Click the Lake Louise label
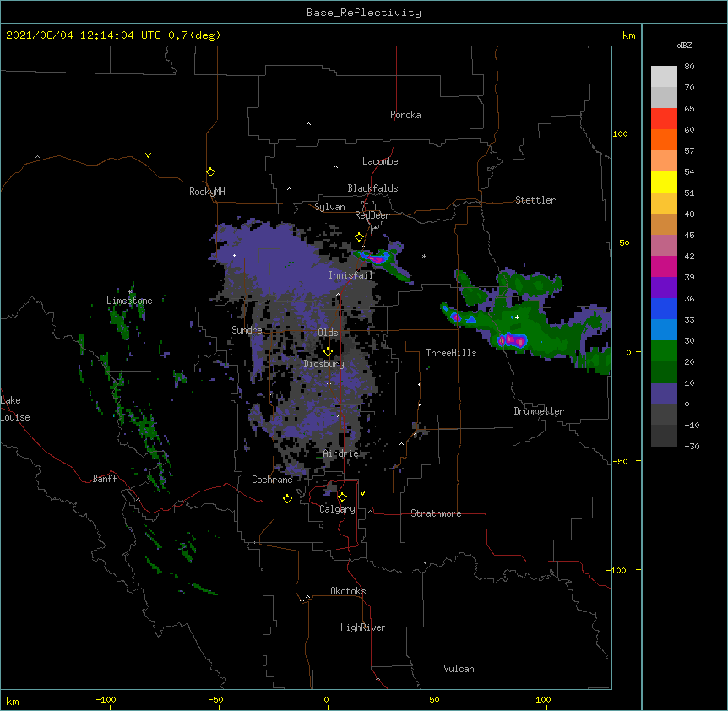This screenshot has height=711, width=728. (15, 409)
